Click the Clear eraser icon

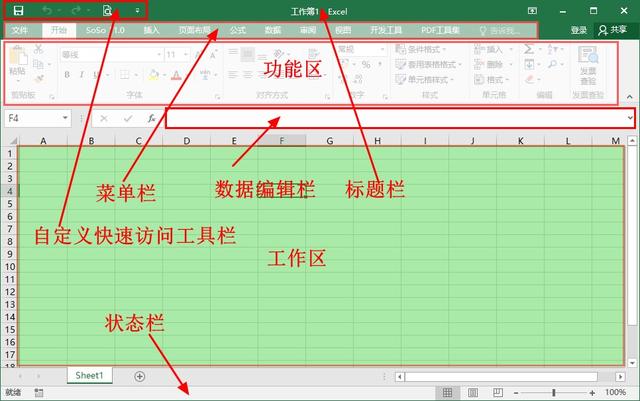(529, 79)
